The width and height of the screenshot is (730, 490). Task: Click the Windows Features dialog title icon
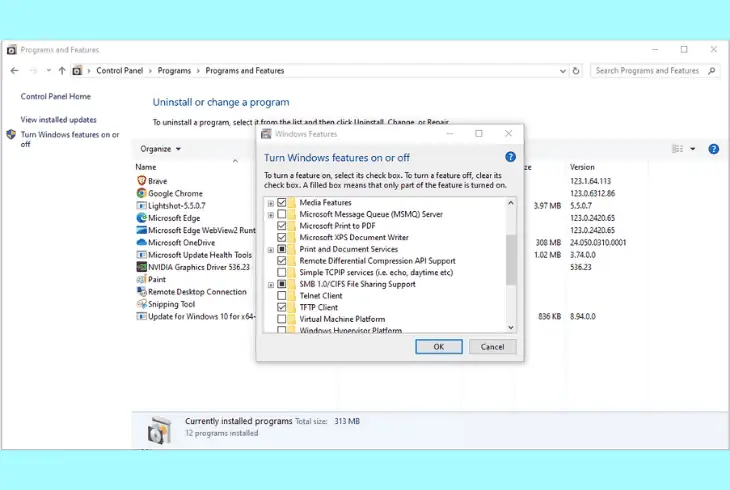coord(266,134)
